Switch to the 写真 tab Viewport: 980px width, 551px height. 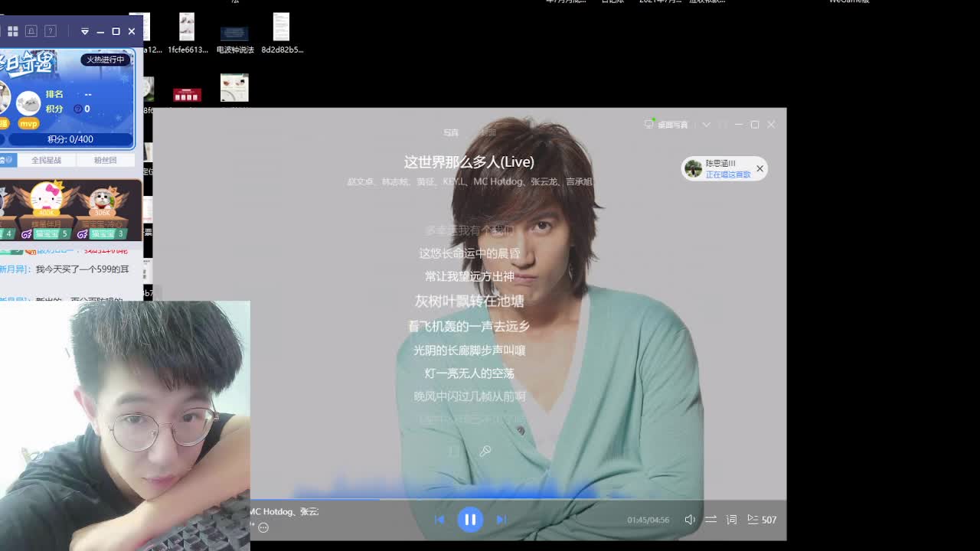tap(451, 132)
